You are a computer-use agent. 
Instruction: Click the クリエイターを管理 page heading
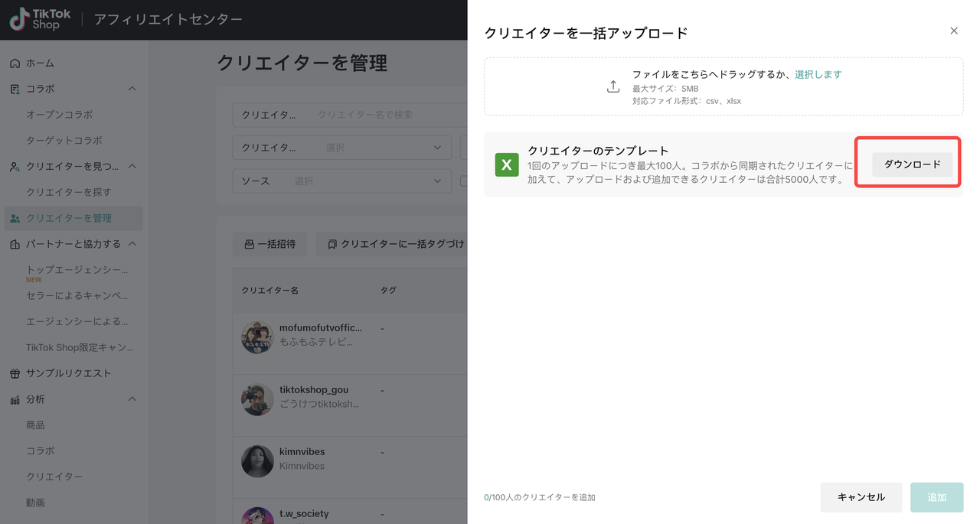click(302, 63)
